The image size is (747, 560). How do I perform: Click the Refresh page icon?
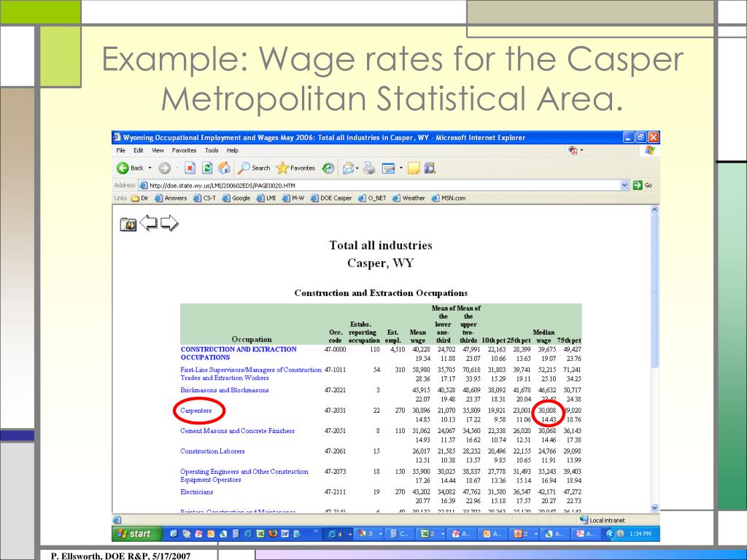click(206, 168)
